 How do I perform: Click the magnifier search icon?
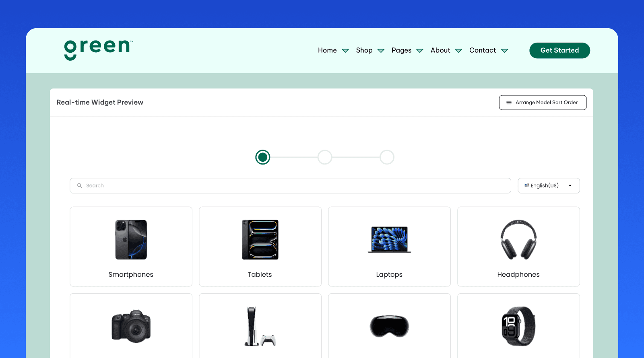(x=80, y=185)
